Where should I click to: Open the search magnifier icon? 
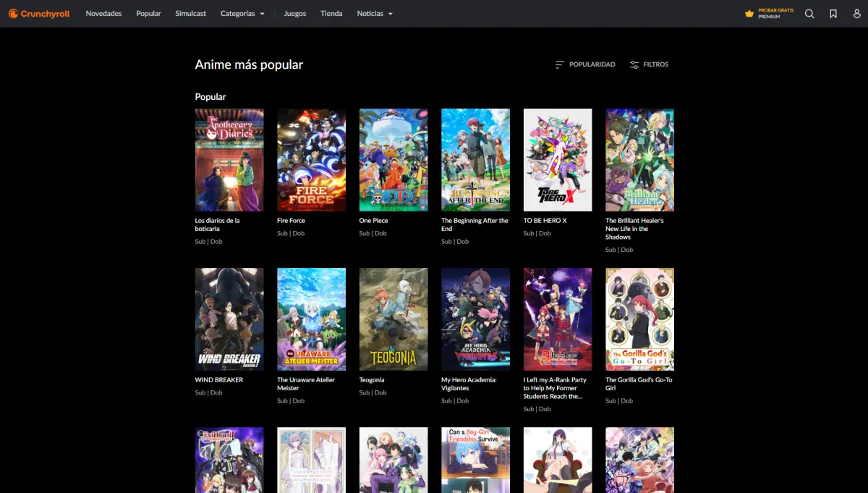pos(809,14)
